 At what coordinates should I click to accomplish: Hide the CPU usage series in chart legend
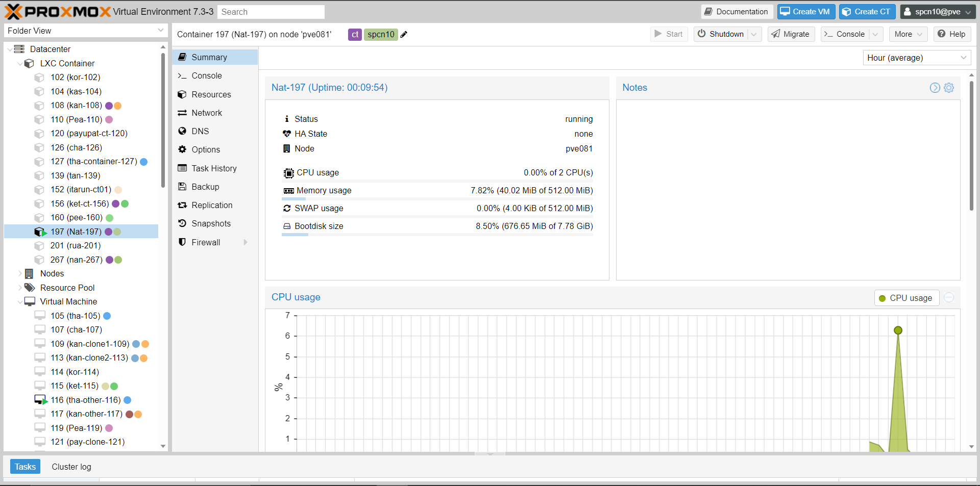[x=906, y=298]
